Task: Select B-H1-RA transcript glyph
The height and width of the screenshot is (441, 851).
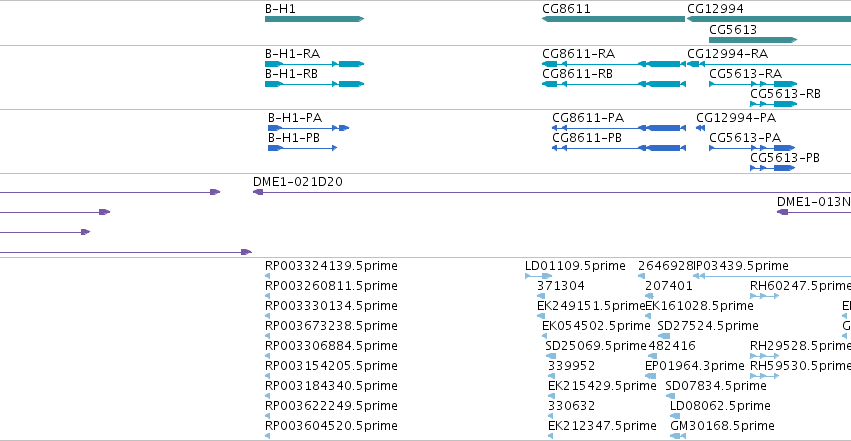Action: pos(314,64)
